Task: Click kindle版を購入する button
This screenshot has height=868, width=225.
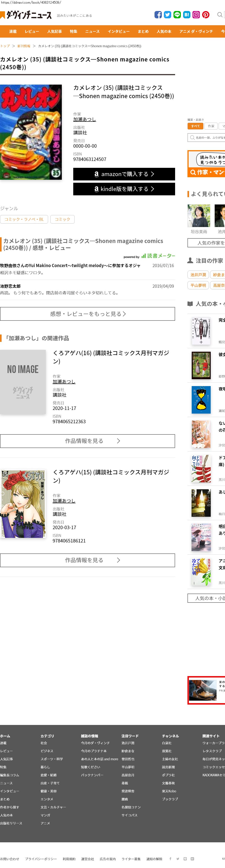Action: click(x=124, y=189)
